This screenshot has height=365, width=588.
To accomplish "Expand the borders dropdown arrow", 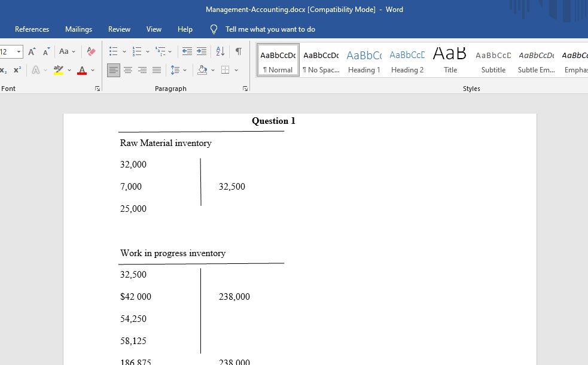I will click(x=236, y=70).
